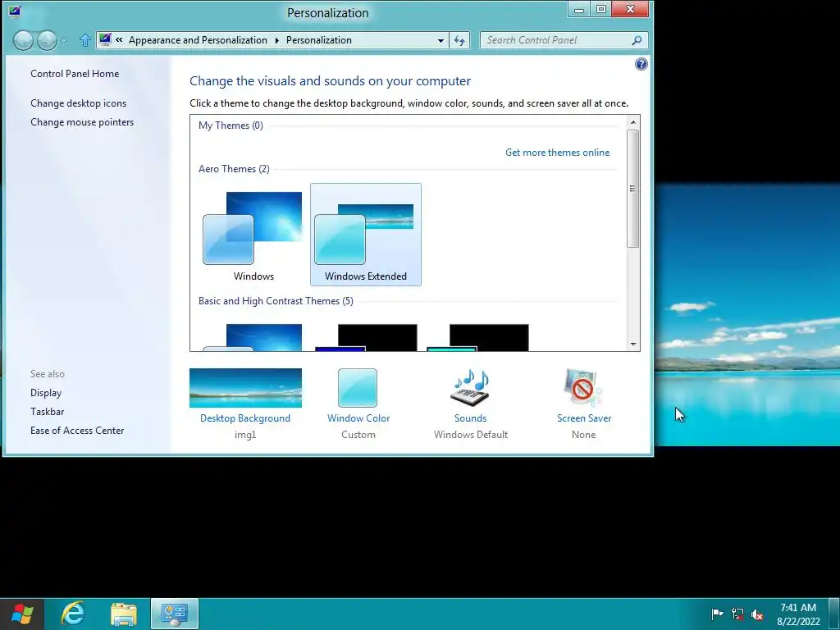Open Taskbar under See also
This screenshot has height=630, width=840.
pos(47,412)
